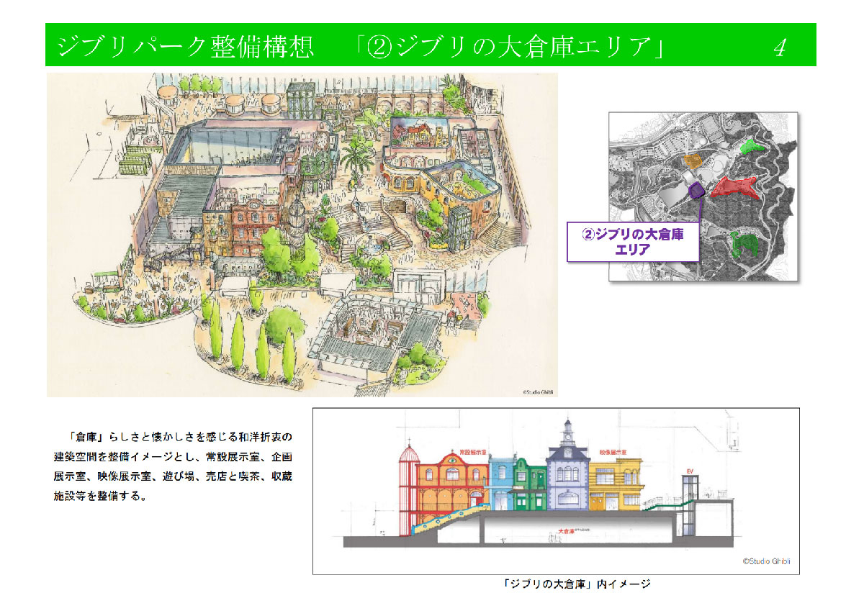Click the purple marker on the map

(696, 191)
